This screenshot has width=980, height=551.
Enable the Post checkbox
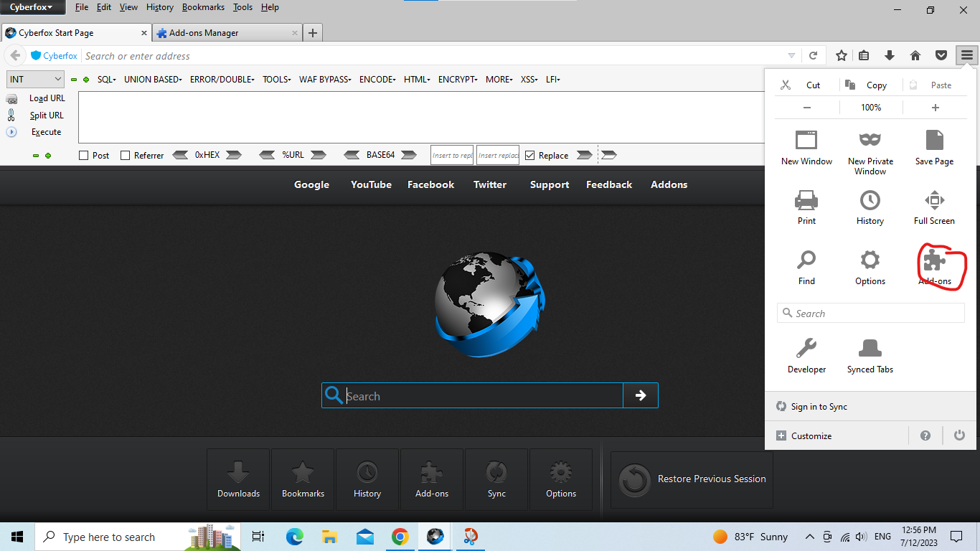pos(83,155)
